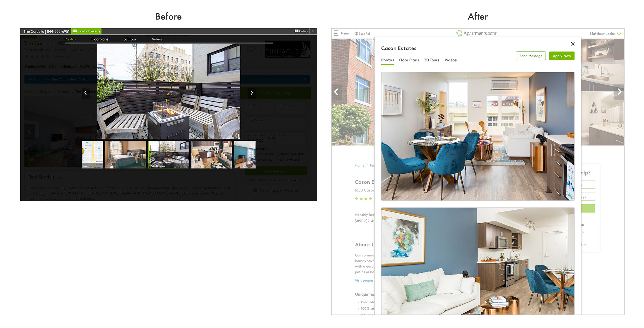
Task: Close the Cason Estates modal
Action: 573,44
